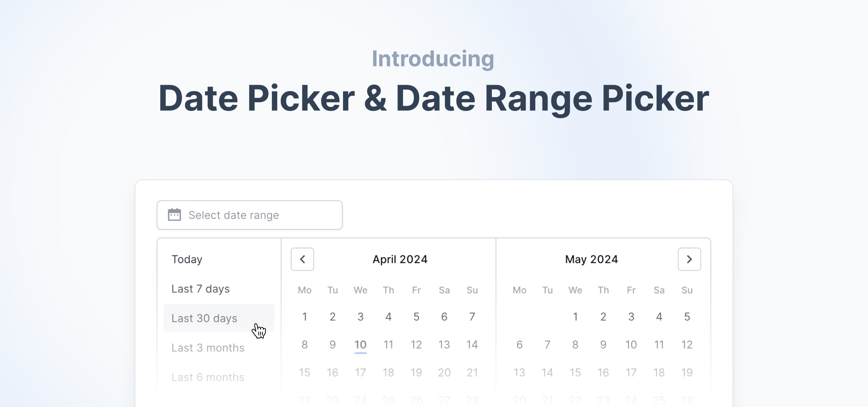The image size is (868, 407).
Task: Click the May 2024 month header
Action: coord(591,259)
